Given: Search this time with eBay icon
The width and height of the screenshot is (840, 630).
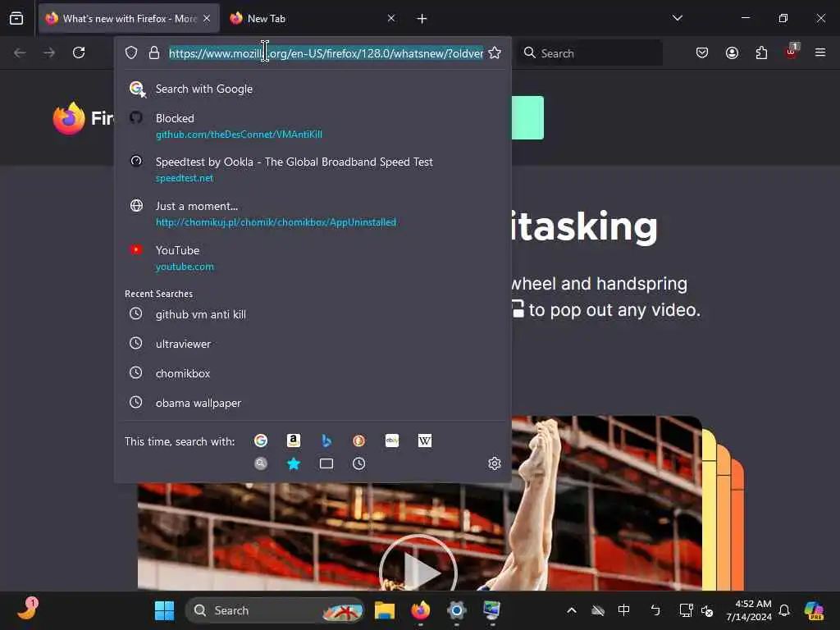Looking at the screenshot, I should click(x=392, y=441).
